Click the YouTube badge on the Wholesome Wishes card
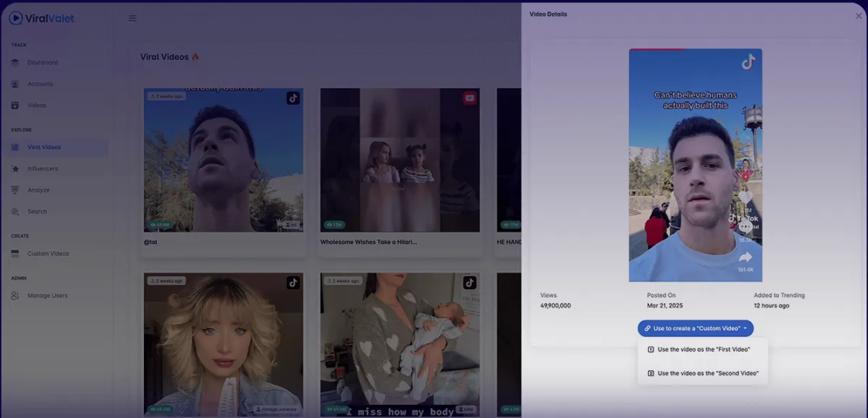The image size is (868, 418). [x=469, y=98]
